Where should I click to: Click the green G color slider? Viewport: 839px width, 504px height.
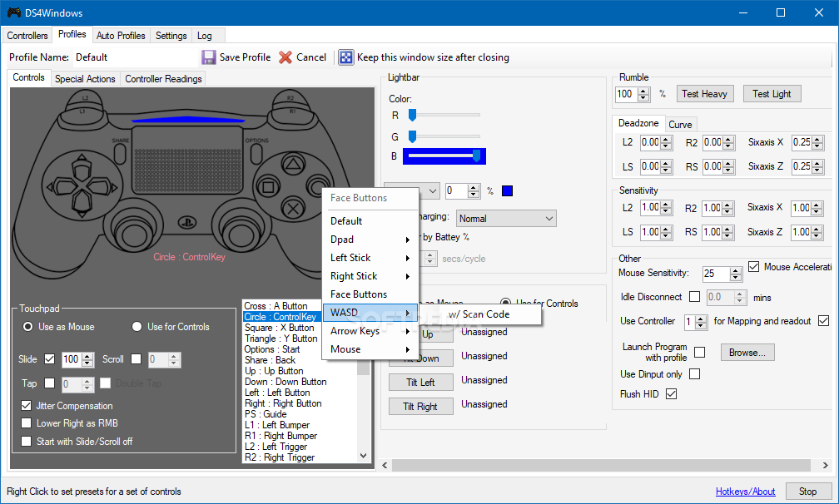[444, 136]
